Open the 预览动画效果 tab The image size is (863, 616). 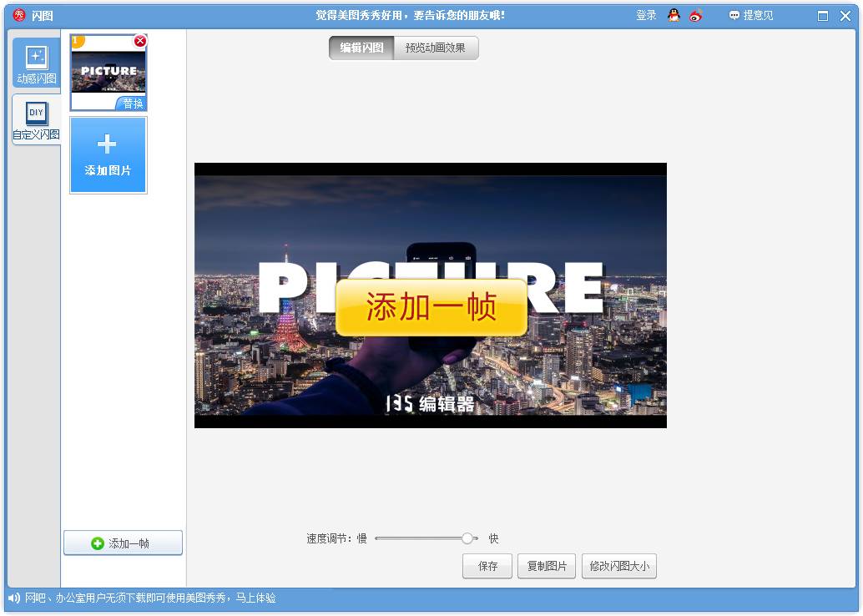436,48
